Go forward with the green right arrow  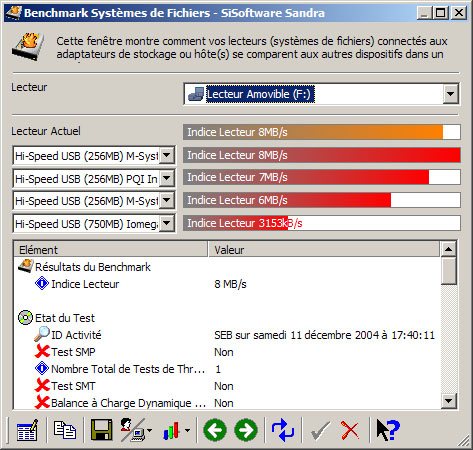(x=246, y=430)
